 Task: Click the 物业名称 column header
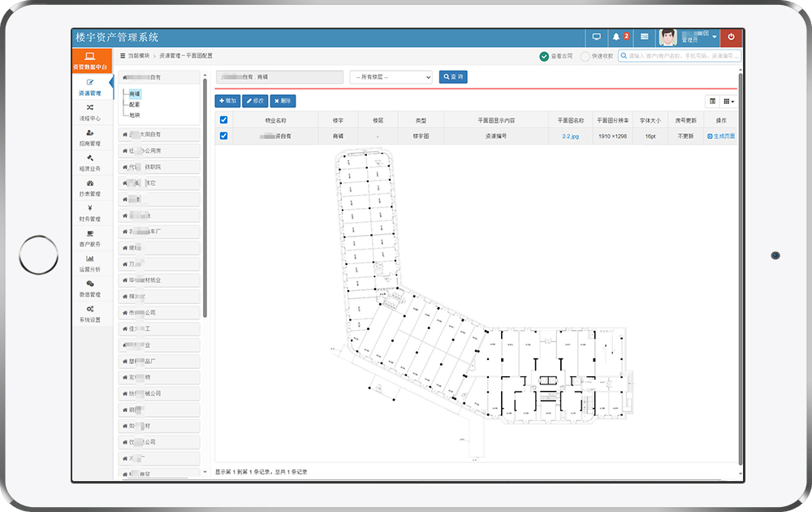(275, 120)
